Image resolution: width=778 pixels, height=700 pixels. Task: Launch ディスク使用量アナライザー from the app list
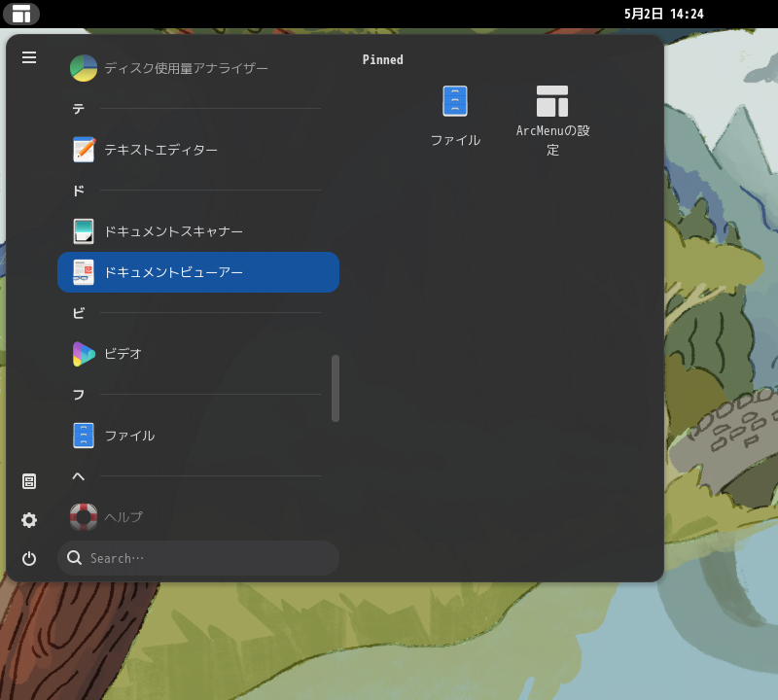(198, 68)
